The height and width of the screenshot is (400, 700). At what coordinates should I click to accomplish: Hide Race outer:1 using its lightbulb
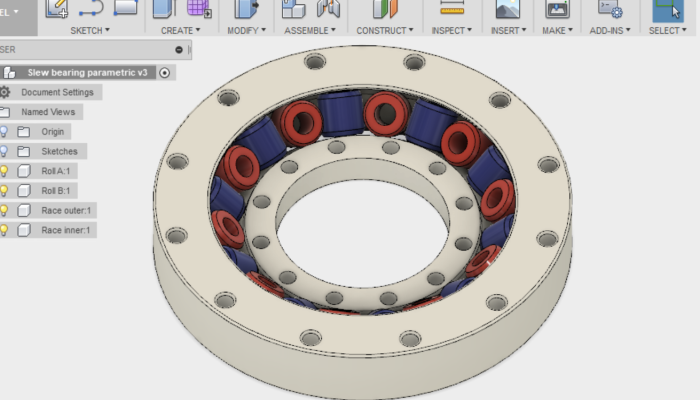coord(4,210)
